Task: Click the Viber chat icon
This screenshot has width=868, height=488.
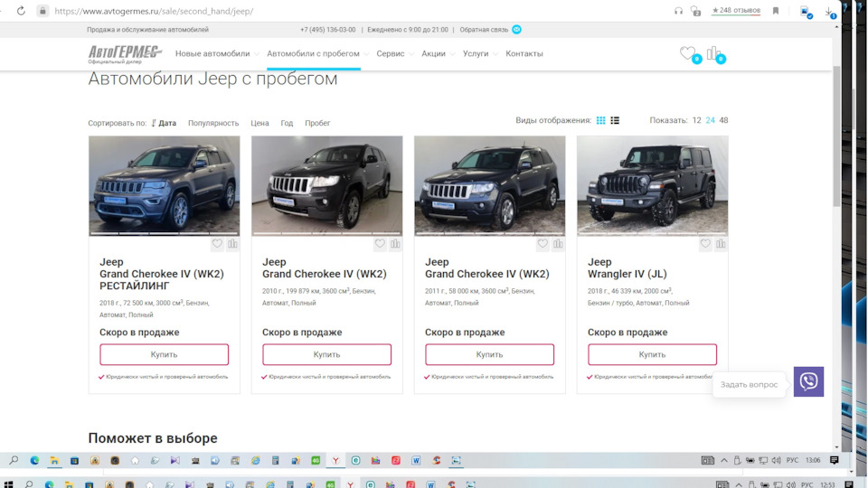Action: tap(808, 381)
